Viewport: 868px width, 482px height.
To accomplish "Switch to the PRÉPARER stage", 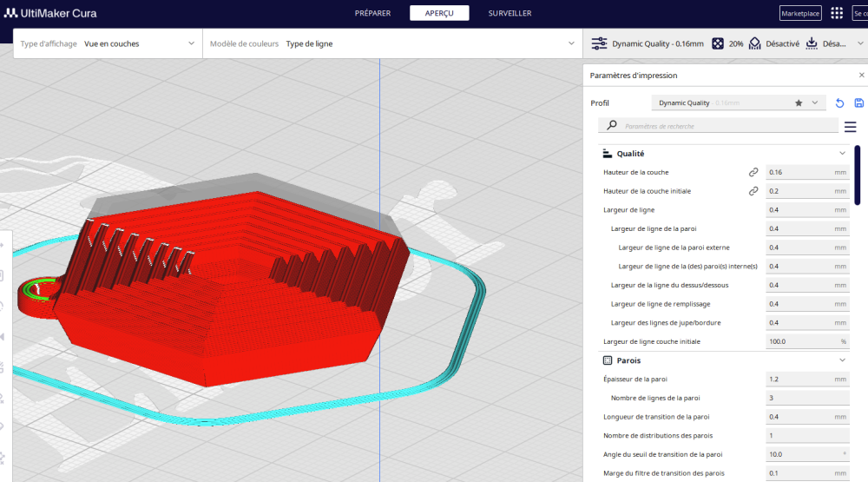I will pos(372,13).
